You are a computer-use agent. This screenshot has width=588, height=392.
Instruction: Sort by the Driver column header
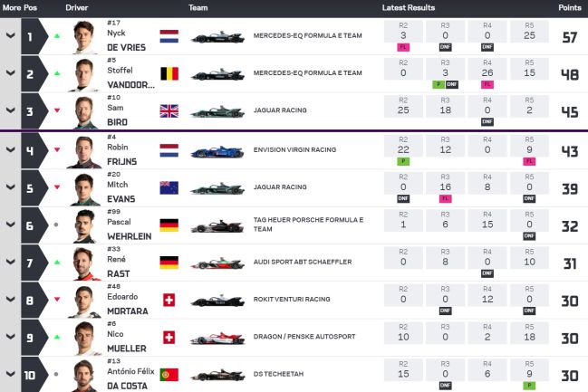coord(77,7)
